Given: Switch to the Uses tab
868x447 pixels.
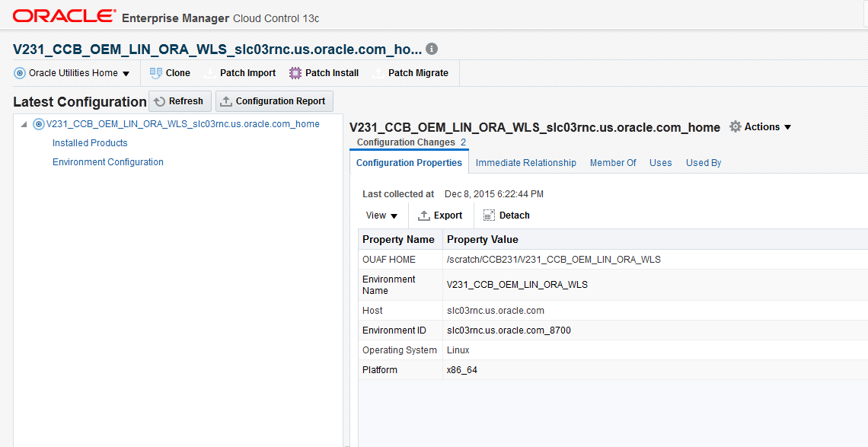Looking at the screenshot, I should 660,163.
